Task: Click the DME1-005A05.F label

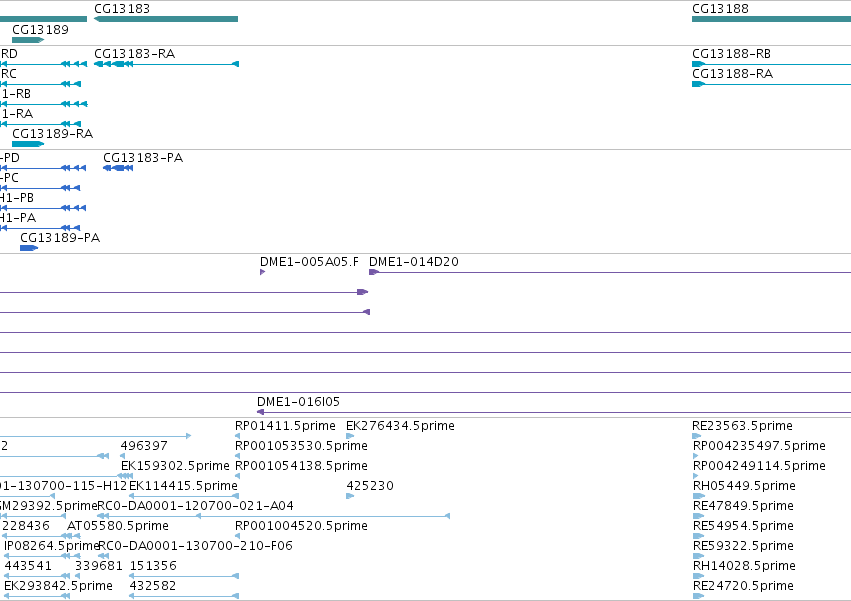Action: tap(309, 262)
